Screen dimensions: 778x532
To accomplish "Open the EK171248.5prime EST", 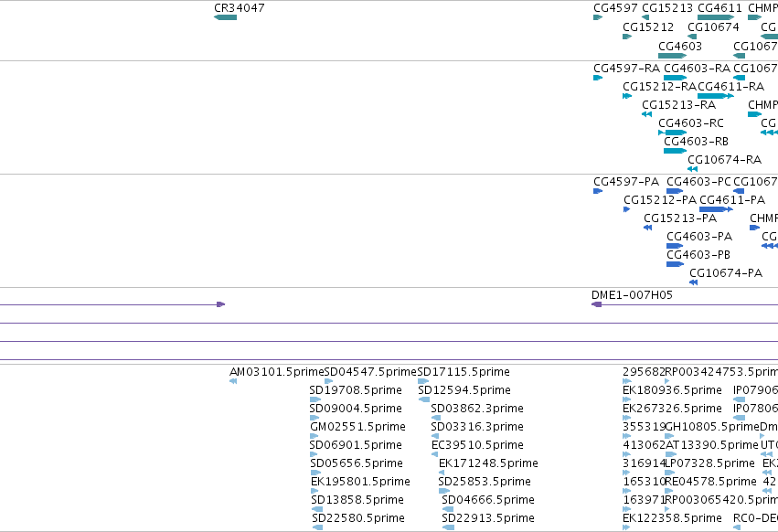I will (x=442, y=473).
